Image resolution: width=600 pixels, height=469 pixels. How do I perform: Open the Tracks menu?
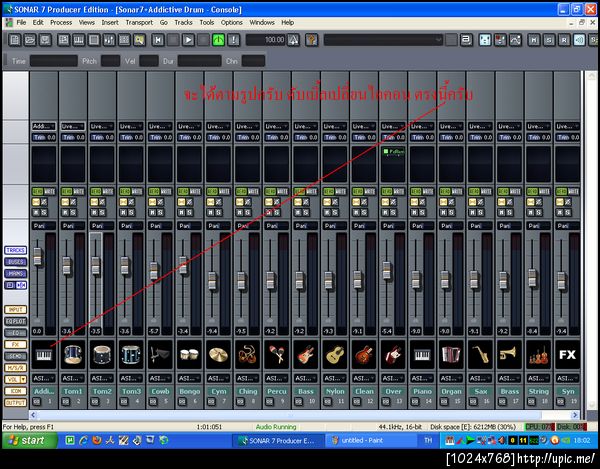tap(183, 23)
